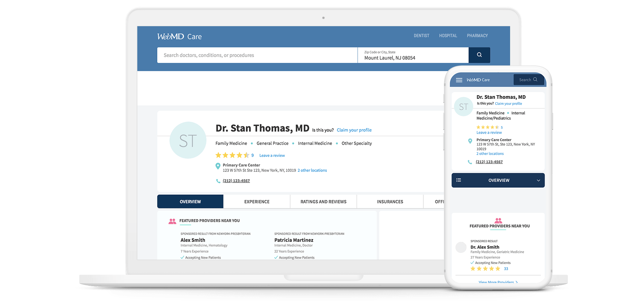The width and height of the screenshot is (644, 307).
Task: Open the mobile hamburger menu
Action: [x=459, y=80]
